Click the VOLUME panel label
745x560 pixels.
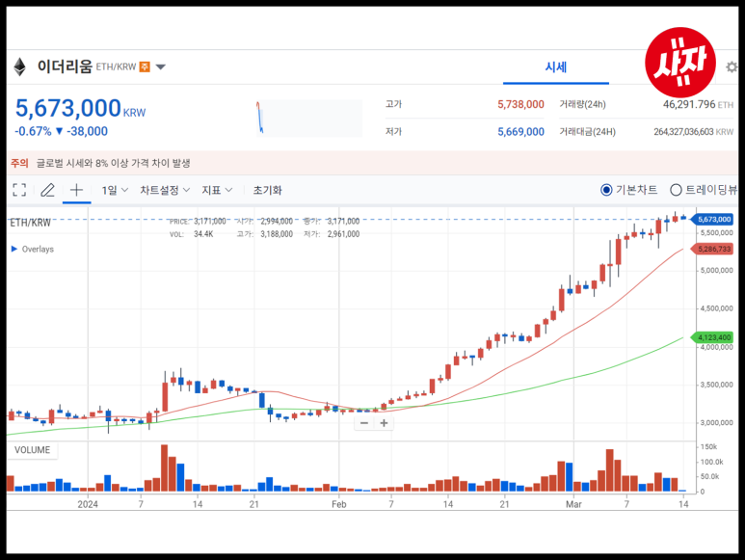33,450
